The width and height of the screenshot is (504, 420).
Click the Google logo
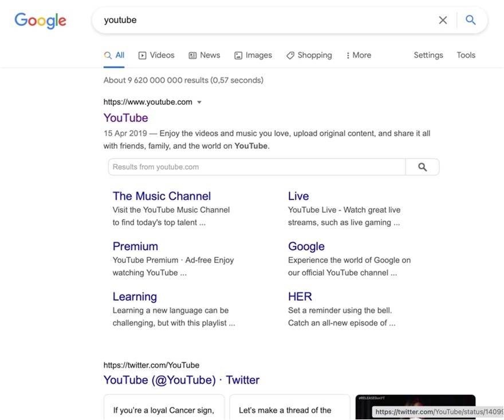coord(40,21)
